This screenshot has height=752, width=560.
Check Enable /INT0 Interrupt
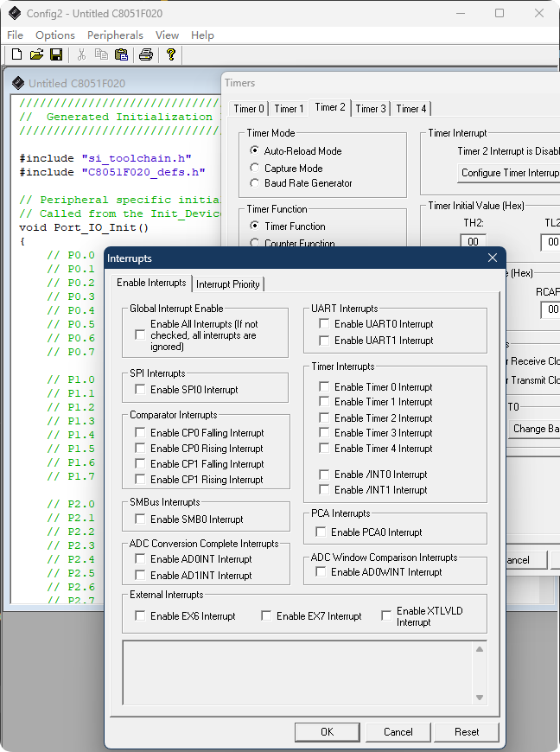(324, 475)
